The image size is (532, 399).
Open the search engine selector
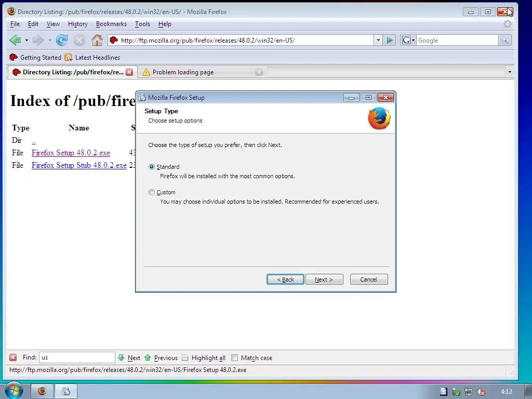[x=408, y=41]
